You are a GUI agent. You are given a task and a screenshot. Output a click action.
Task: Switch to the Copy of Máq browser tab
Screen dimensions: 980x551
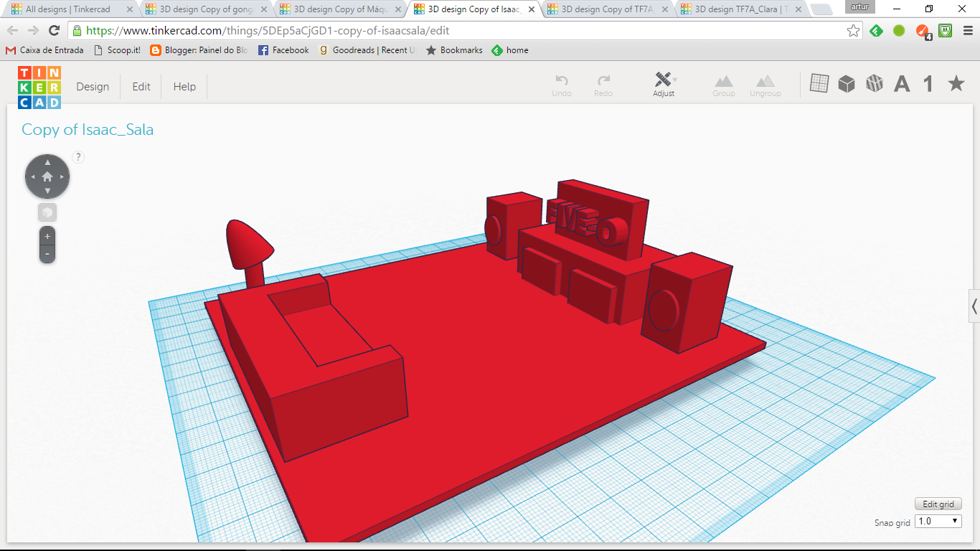coord(339,9)
